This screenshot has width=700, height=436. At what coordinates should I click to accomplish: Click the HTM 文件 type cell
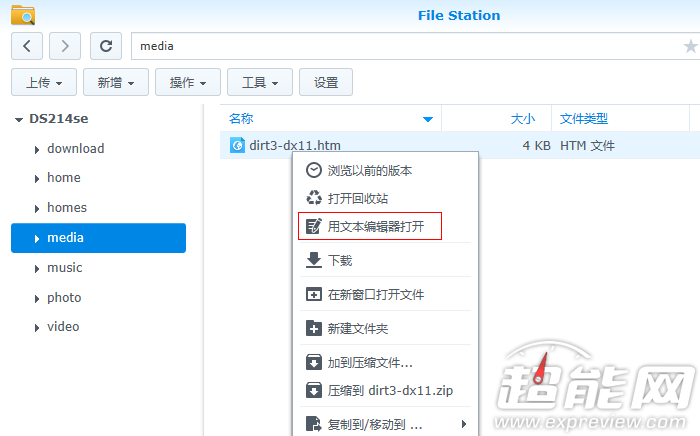click(587, 145)
